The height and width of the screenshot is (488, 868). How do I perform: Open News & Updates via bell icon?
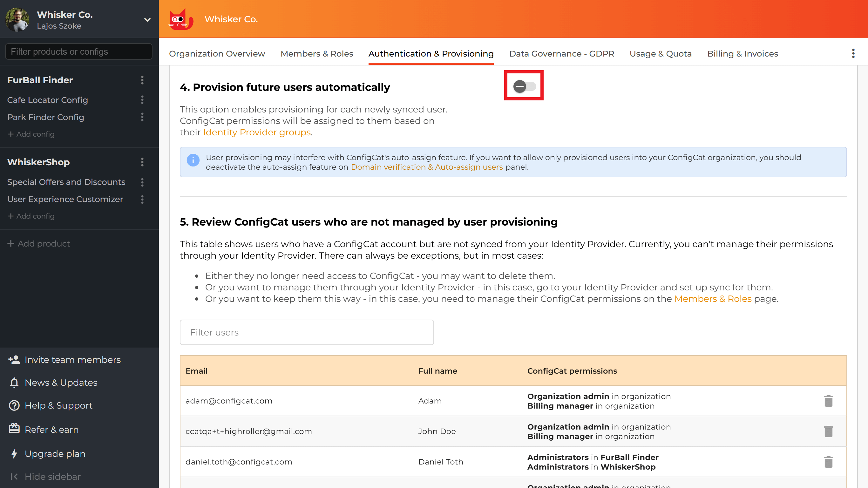pos(14,383)
